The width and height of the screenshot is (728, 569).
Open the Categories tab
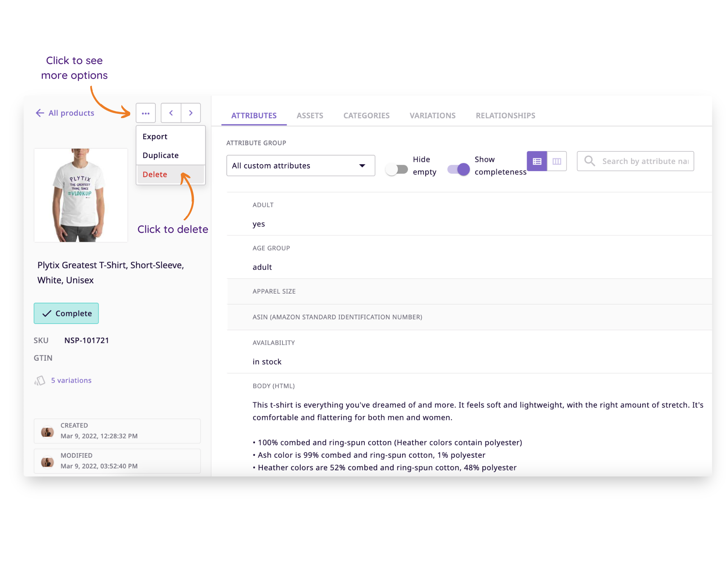point(366,116)
